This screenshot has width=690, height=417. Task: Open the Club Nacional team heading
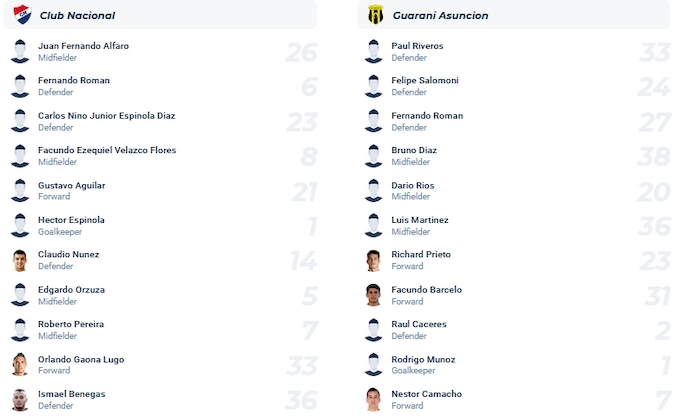77,16
